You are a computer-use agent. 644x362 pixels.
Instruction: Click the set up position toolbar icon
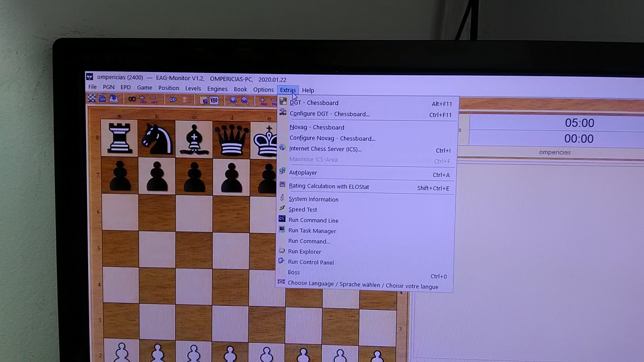point(203,100)
